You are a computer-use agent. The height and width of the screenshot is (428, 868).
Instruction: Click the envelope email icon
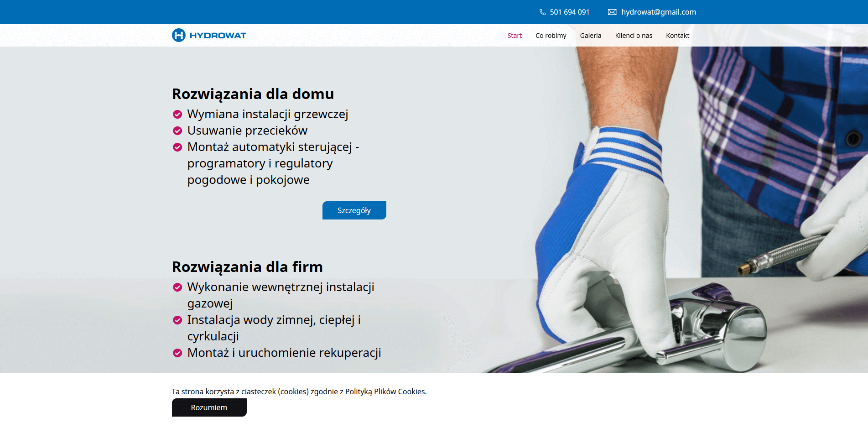[612, 12]
